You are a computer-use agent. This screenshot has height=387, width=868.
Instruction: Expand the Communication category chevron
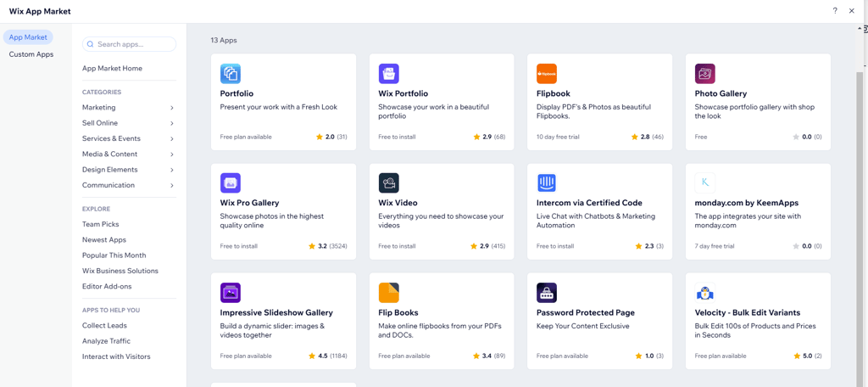(172, 185)
